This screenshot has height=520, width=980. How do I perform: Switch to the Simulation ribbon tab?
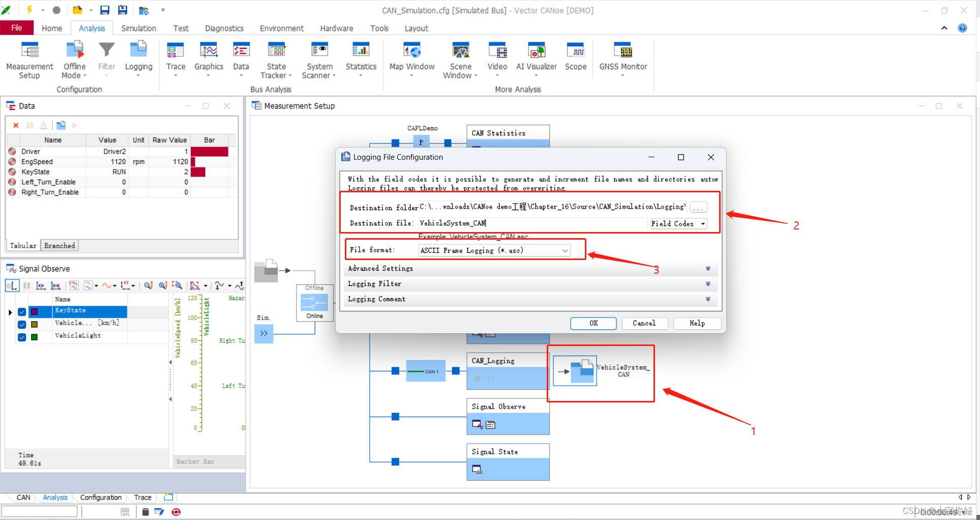pyautogui.click(x=138, y=28)
